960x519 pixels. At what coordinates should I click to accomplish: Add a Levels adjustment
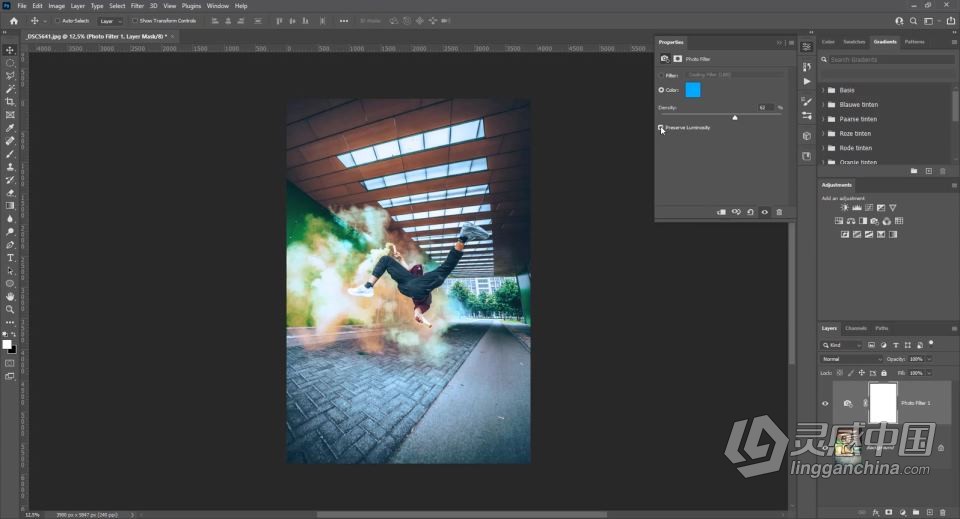857,207
